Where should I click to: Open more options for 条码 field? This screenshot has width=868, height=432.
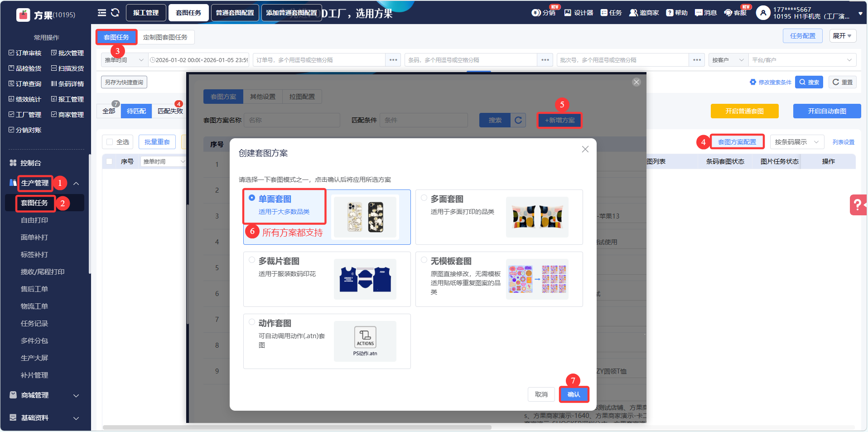click(x=545, y=60)
